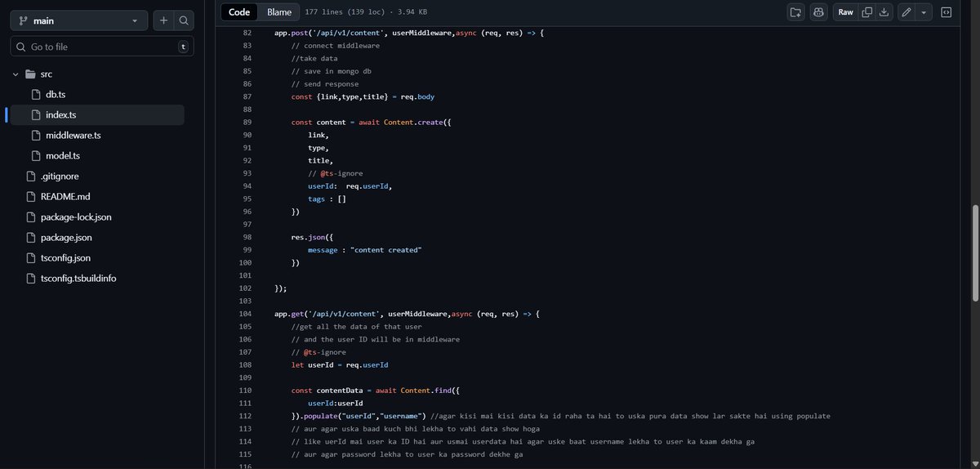The height and width of the screenshot is (469, 980).
Task: Open package.json file
Action: pyautogui.click(x=66, y=238)
